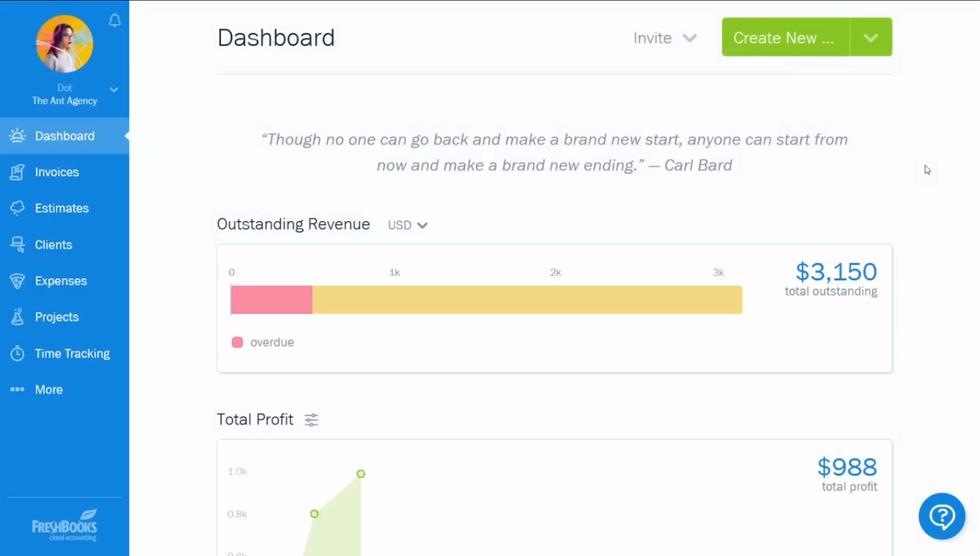Click the FreshBooks logo at bottom left
Image resolution: width=980 pixels, height=556 pixels.
point(64,523)
